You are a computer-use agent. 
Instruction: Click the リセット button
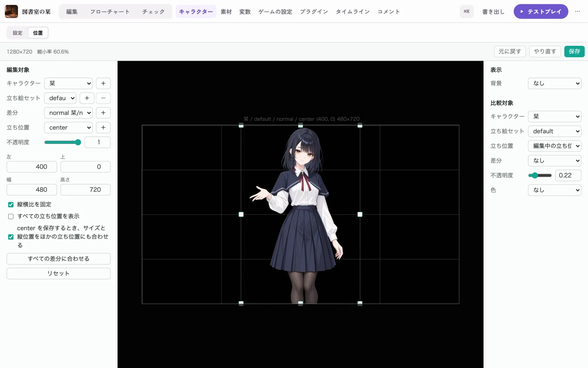(58, 273)
